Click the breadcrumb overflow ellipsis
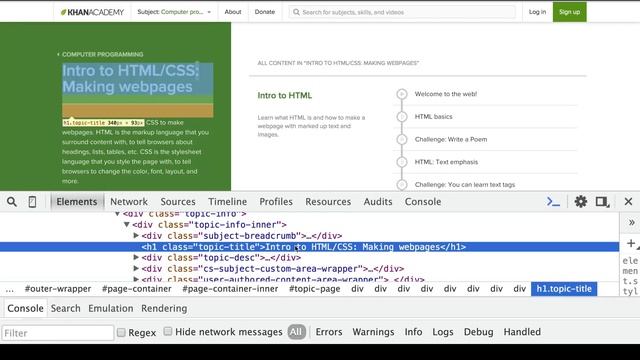The height and width of the screenshot is (360, 640). (10, 289)
